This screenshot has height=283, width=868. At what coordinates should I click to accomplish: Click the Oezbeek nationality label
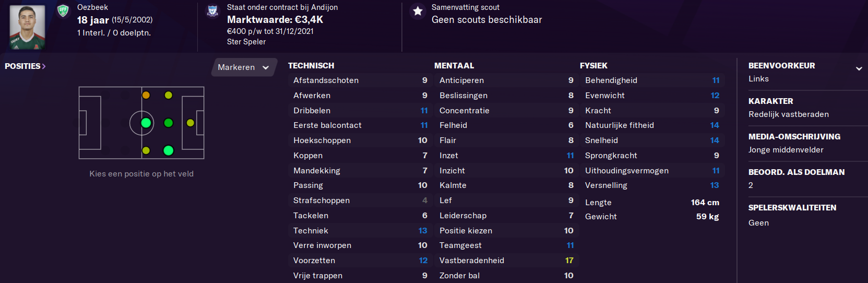(92, 7)
